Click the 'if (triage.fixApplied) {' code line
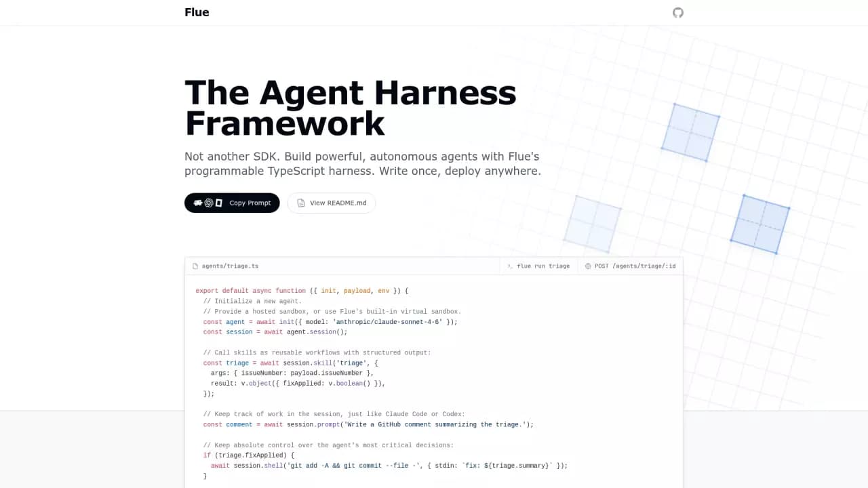Image resolution: width=868 pixels, height=488 pixels. [x=249, y=455]
